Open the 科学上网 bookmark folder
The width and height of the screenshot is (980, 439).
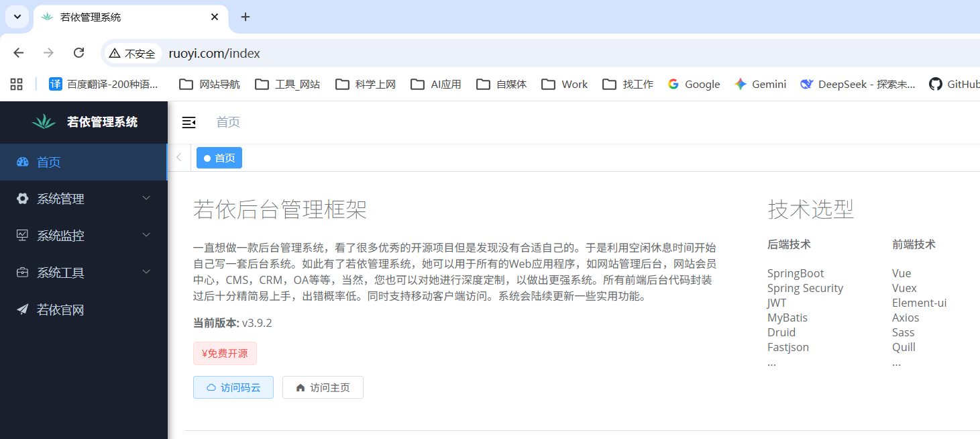pos(366,84)
